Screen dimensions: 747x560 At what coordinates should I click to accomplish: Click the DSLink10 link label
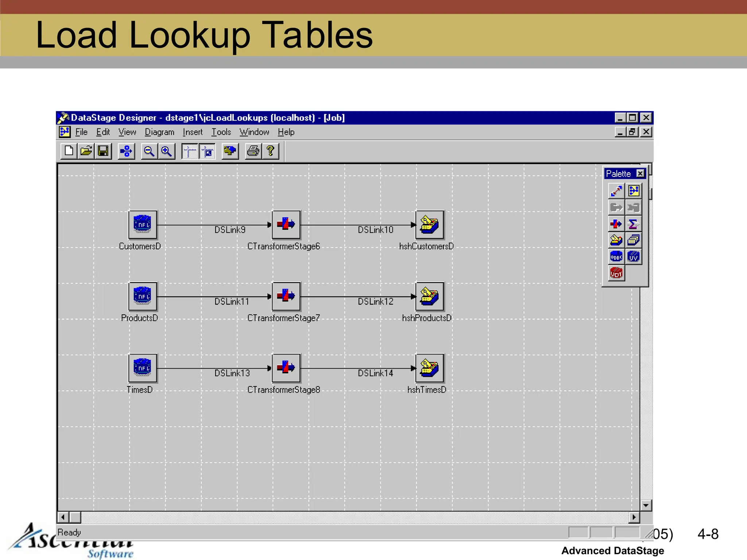[375, 230]
